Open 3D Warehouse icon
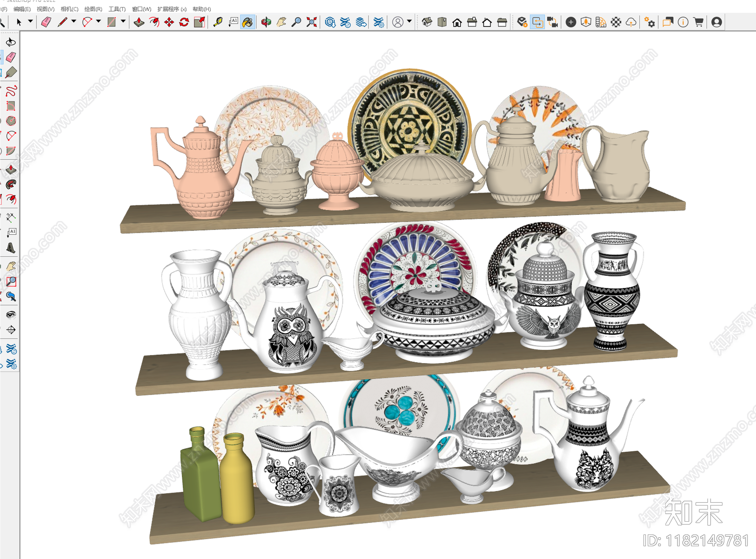The image size is (756, 559). tap(330, 22)
